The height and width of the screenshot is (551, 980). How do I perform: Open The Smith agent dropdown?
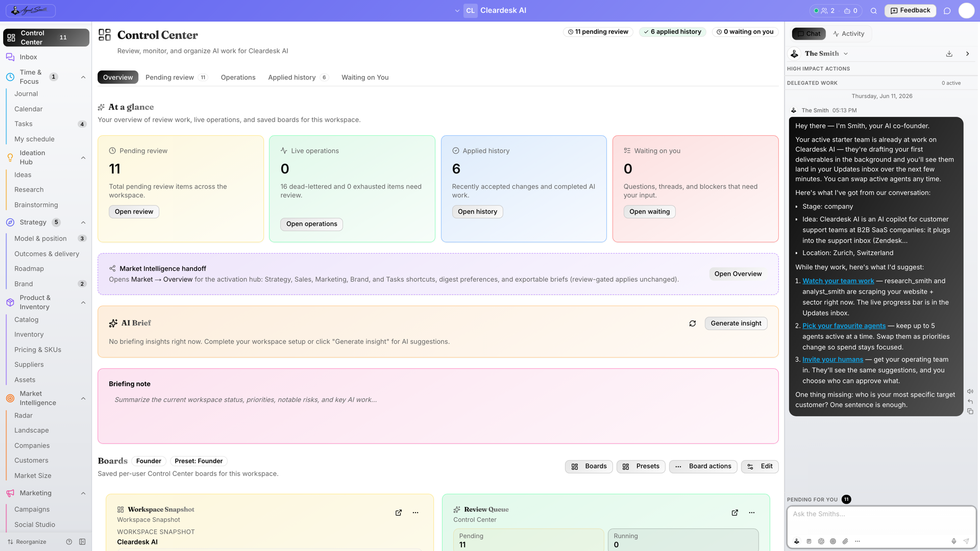coord(826,54)
